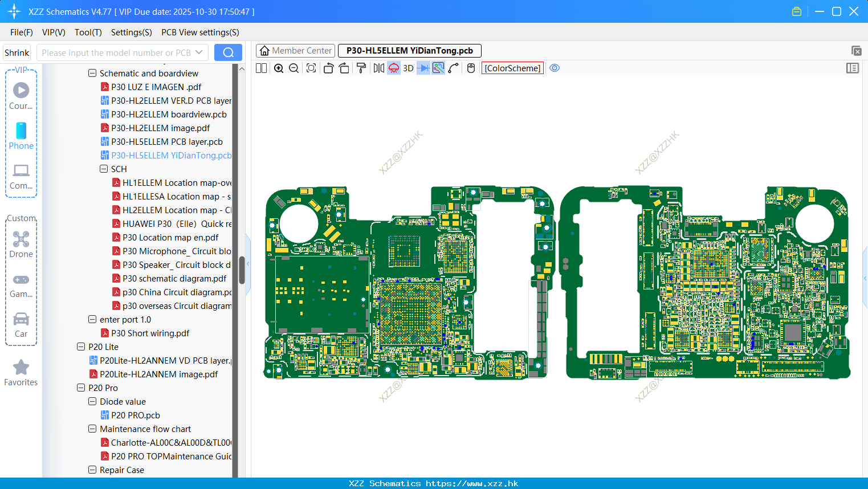Select the Car sidebar category
This screenshot has height=489, width=868.
(x=21, y=325)
